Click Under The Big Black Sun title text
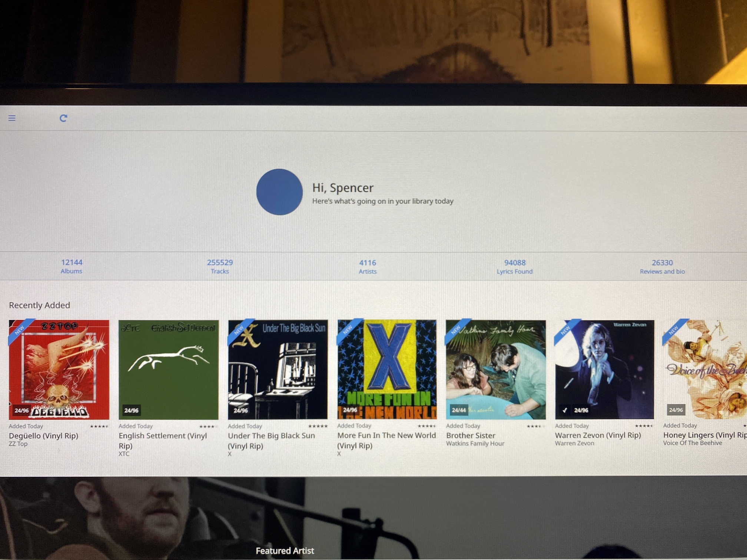This screenshot has width=747, height=560. point(271,440)
